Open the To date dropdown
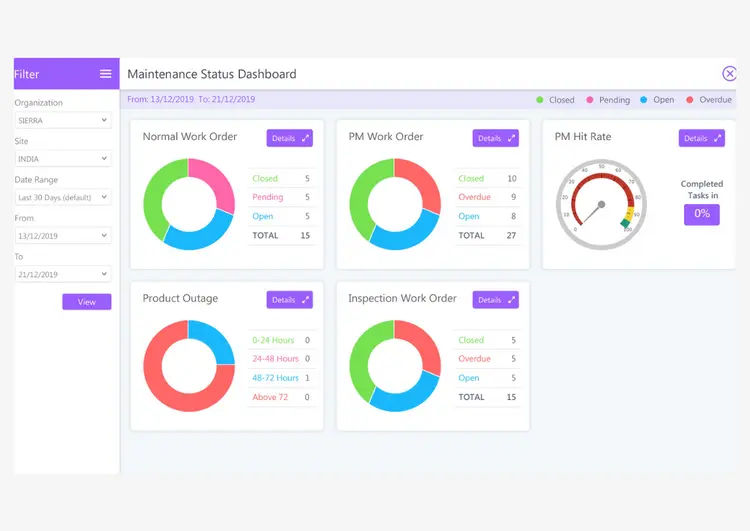Image resolution: width=750 pixels, height=531 pixels. [x=63, y=274]
